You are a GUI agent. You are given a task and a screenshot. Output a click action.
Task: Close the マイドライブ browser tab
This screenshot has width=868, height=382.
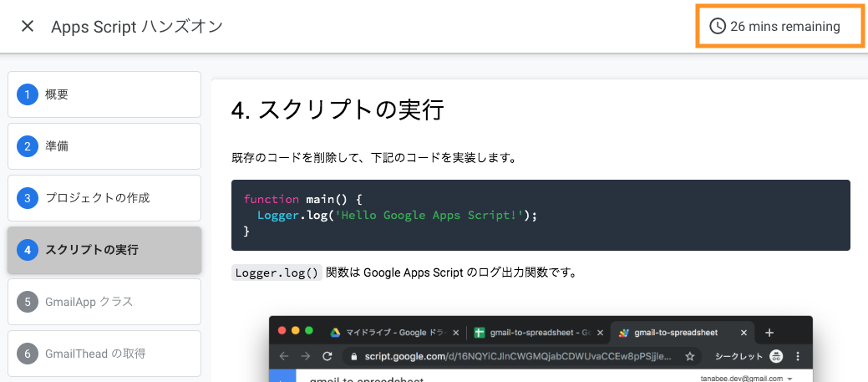[455, 333]
